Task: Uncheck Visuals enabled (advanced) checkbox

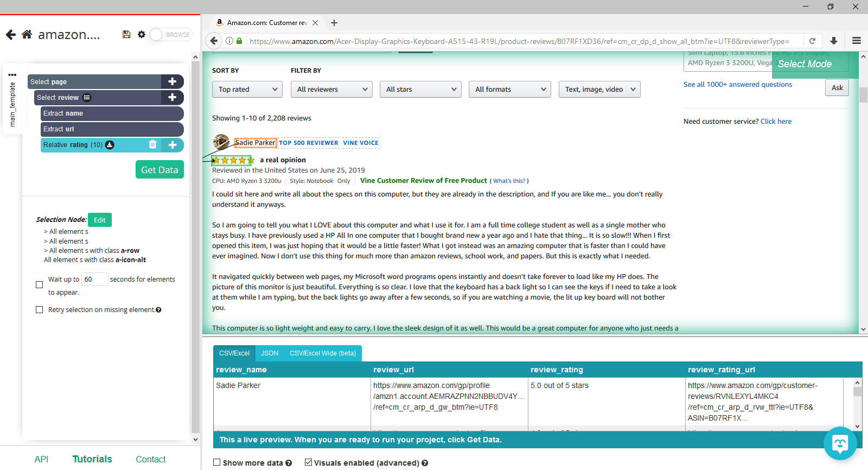Action: [x=308, y=462]
